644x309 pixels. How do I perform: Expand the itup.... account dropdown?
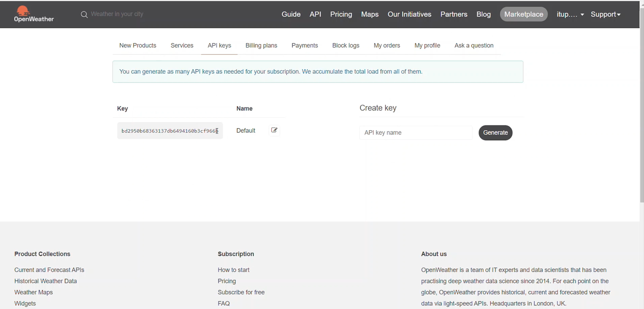[570, 14]
